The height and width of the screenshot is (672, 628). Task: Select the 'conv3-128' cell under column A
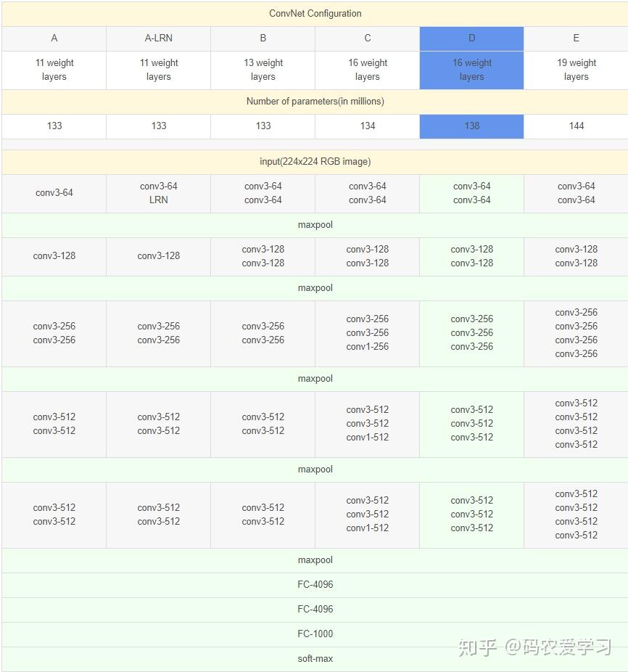54,256
